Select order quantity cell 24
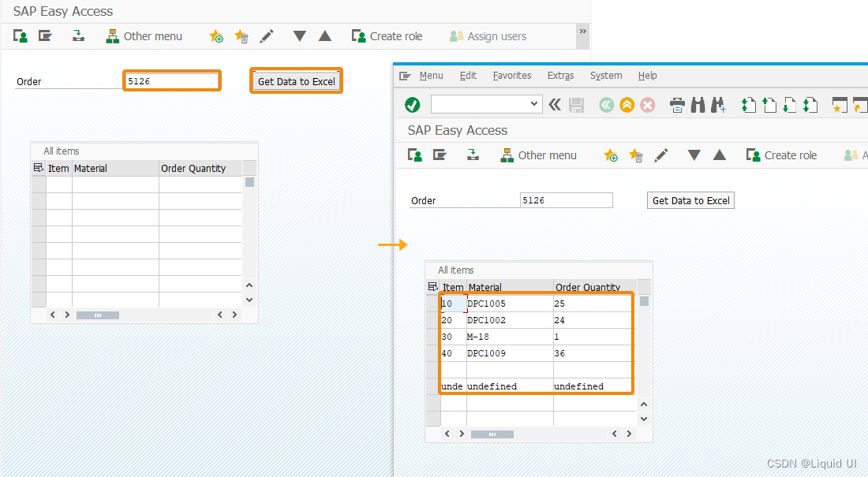Screen dimensions: 868x477 pos(593,320)
